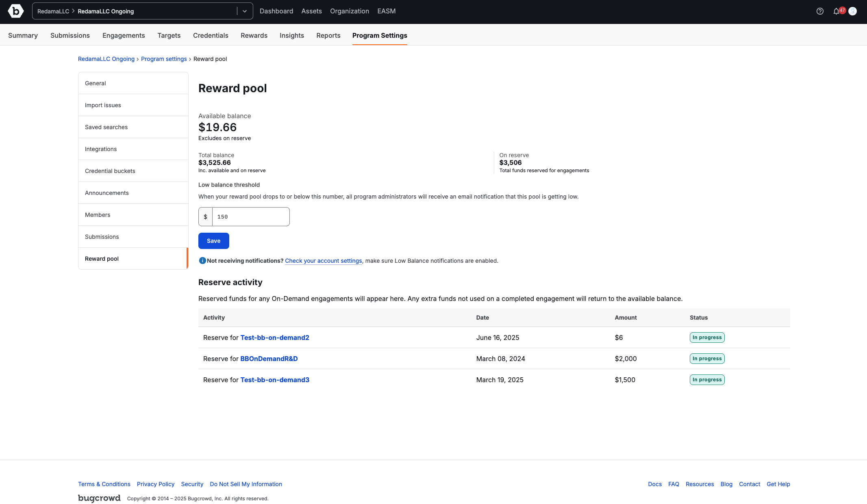Open Test-bb-on-demand3 engagement link
Screen dimensions: 867x504
point(275,380)
